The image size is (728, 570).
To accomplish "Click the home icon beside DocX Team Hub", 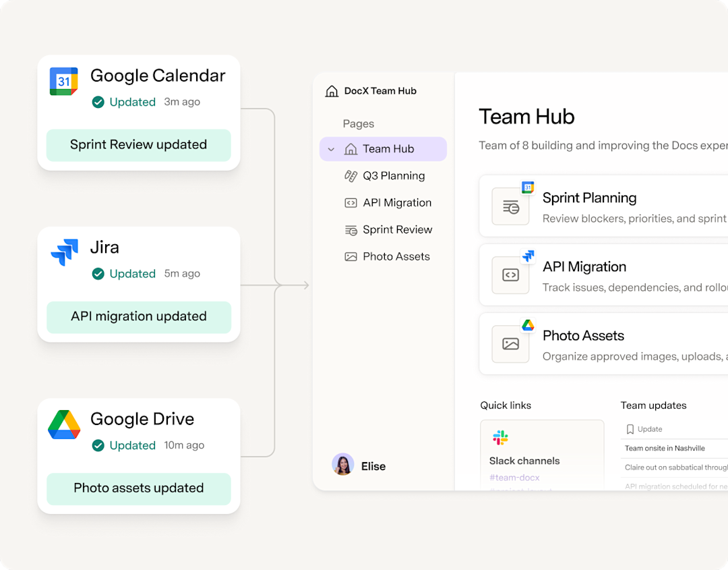I will [332, 91].
